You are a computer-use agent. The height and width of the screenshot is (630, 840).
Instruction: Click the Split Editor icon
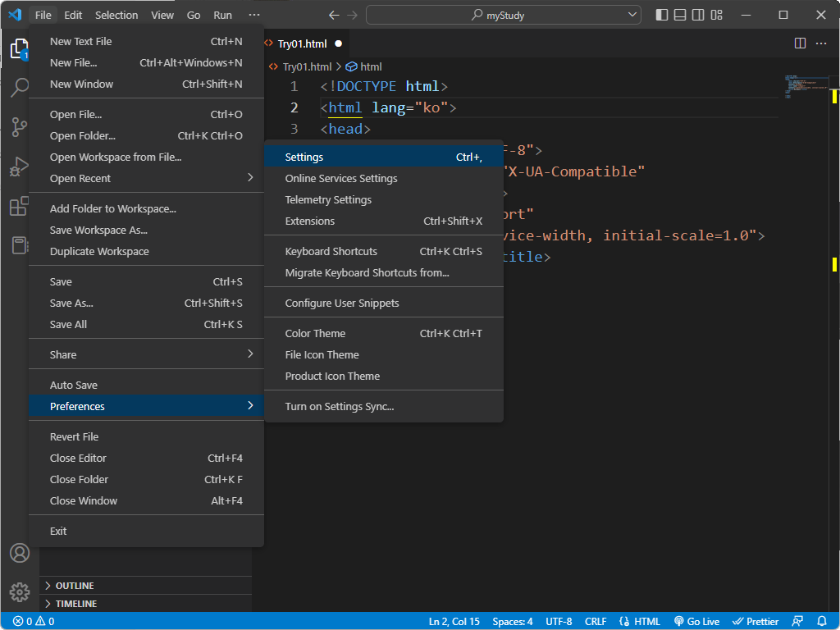(x=799, y=43)
